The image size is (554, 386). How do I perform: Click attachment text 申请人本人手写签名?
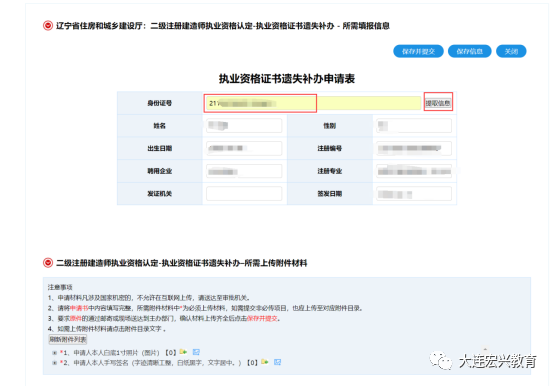click(101, 363)
